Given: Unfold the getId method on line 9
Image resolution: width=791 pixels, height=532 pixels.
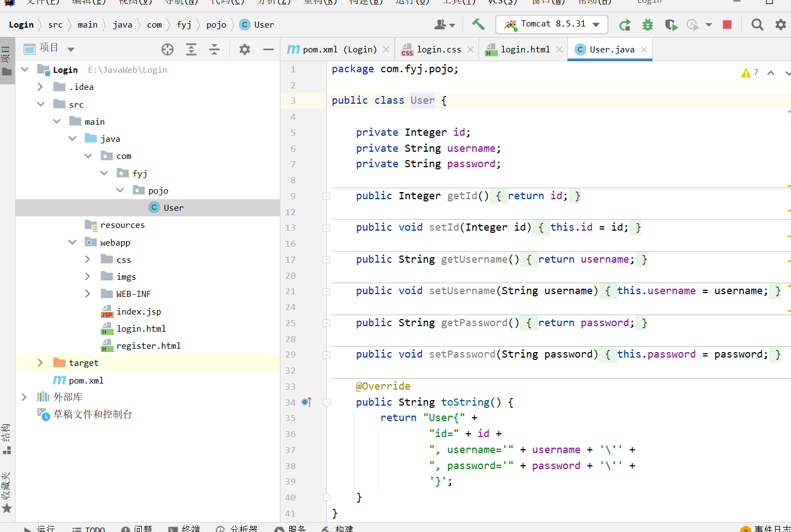Looking at the screenshot, I should (x=326, y=196).
